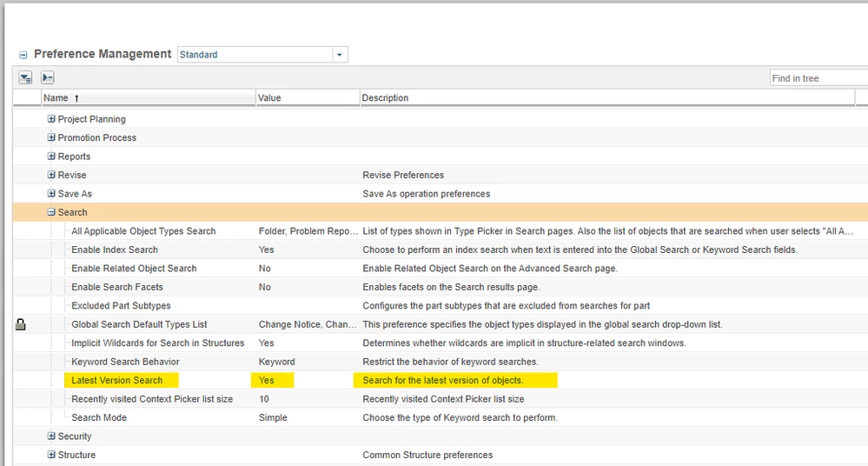Click 'Determines whether wildcards are implicit' description
This screenshot has height=466, width=868.
[524, 343]
